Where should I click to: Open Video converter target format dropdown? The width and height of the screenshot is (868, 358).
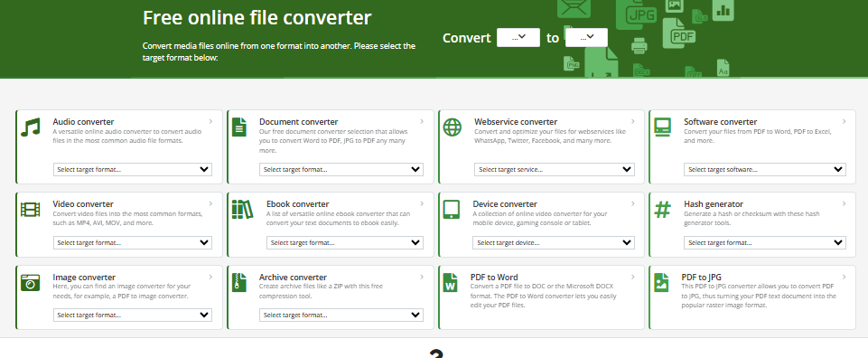click(133, 242)
